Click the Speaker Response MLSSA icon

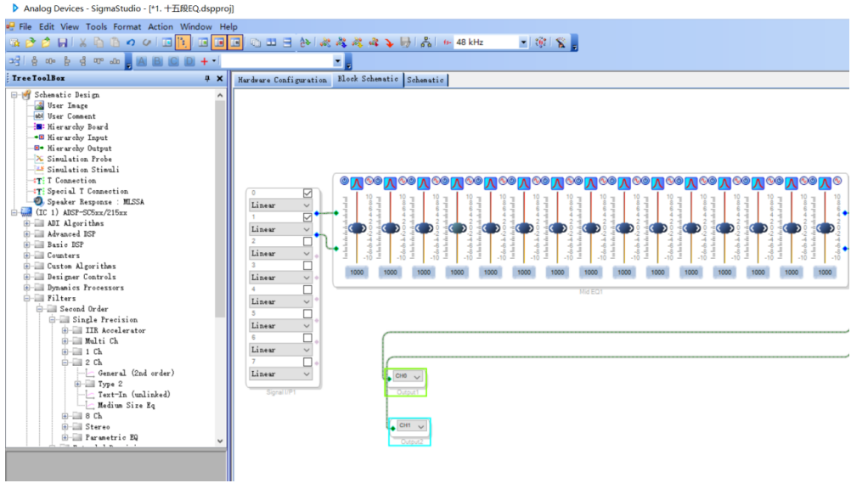(39, 201)
